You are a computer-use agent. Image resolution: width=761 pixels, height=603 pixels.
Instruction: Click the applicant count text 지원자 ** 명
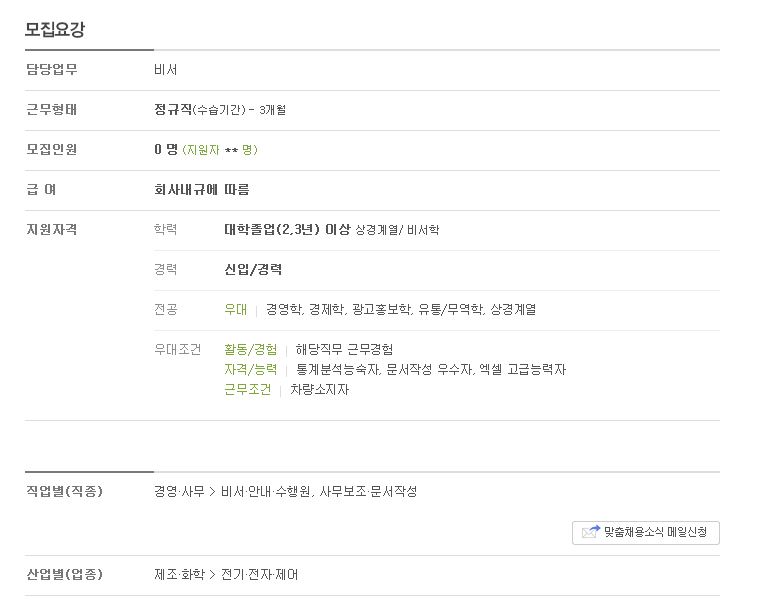(x=220, y=150)
